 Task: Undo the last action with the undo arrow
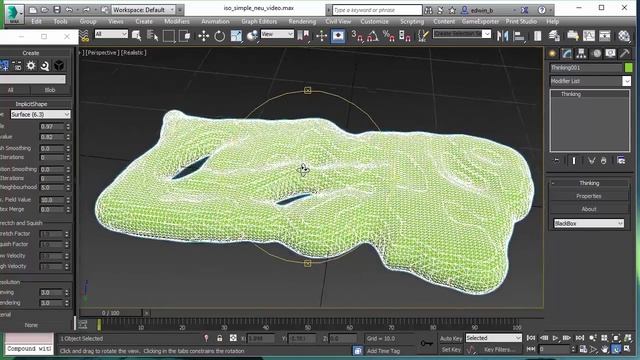(69, 10)
